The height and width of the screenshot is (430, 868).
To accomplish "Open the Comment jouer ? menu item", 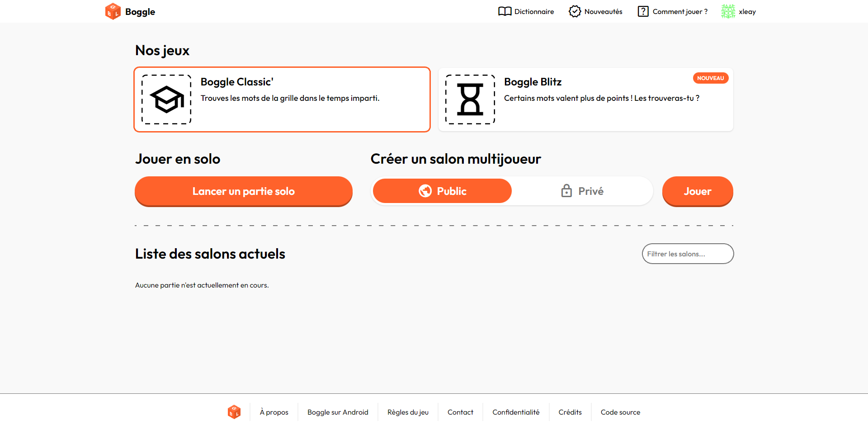I will 673,11.
